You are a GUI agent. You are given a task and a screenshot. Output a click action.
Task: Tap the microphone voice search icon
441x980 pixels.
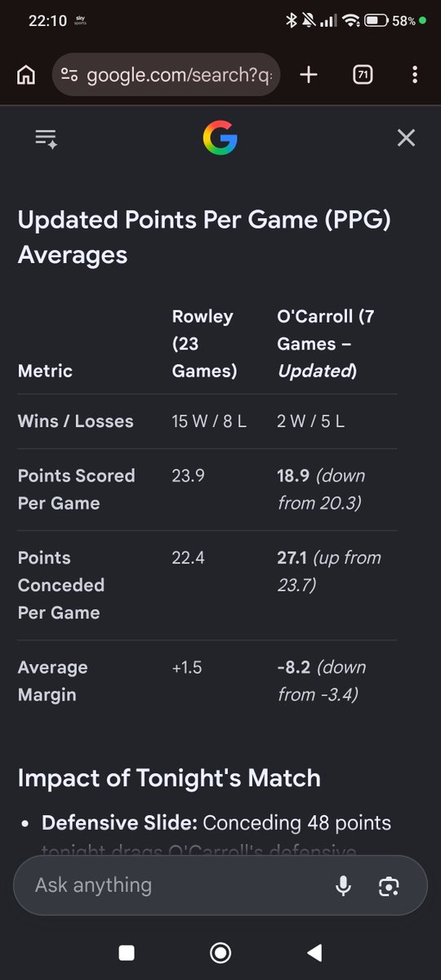point(343,885)
